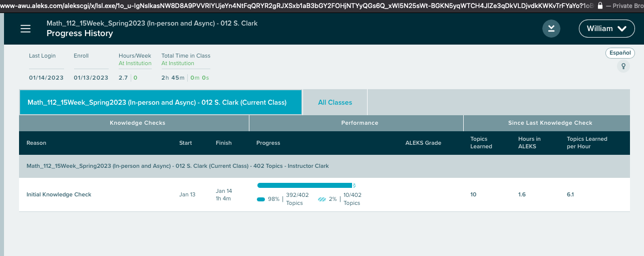This screenshot has width=644, height=256.
Task: Click the Start column header
Action: (x=185, y=143)
